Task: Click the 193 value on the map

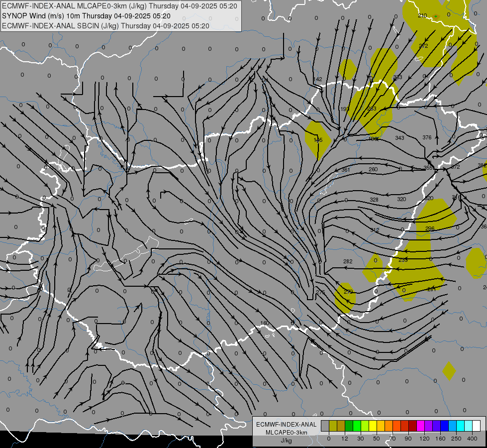Action: tap(345, 109)
